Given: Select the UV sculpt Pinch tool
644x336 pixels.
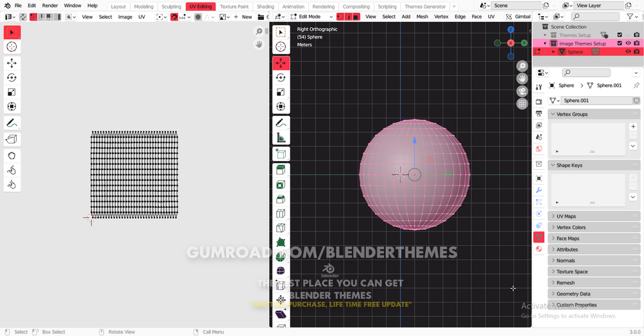Looking at the screenshot, I should pos(12,185).
